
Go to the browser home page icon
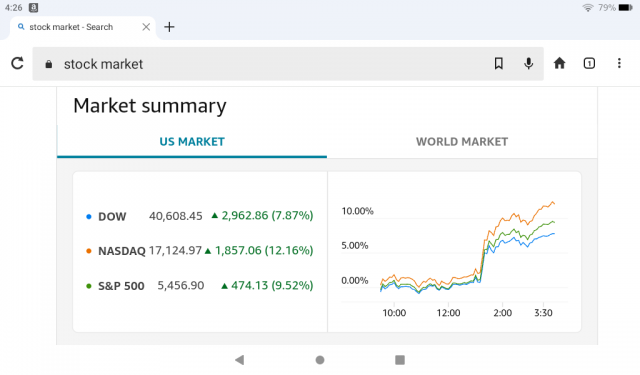[559, 63]
